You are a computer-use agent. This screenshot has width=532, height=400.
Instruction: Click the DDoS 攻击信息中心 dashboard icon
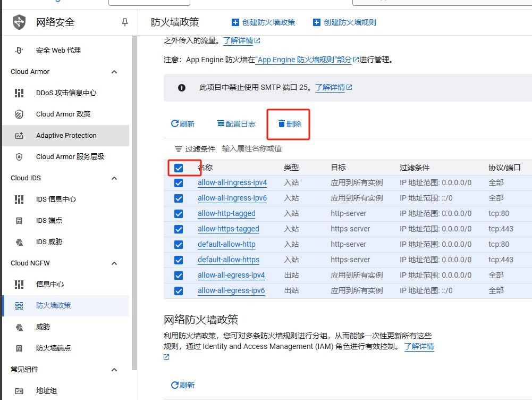[x=19, y=93]
